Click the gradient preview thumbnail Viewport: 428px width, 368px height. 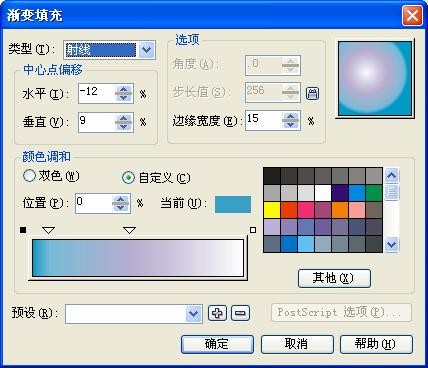[375, 79]
